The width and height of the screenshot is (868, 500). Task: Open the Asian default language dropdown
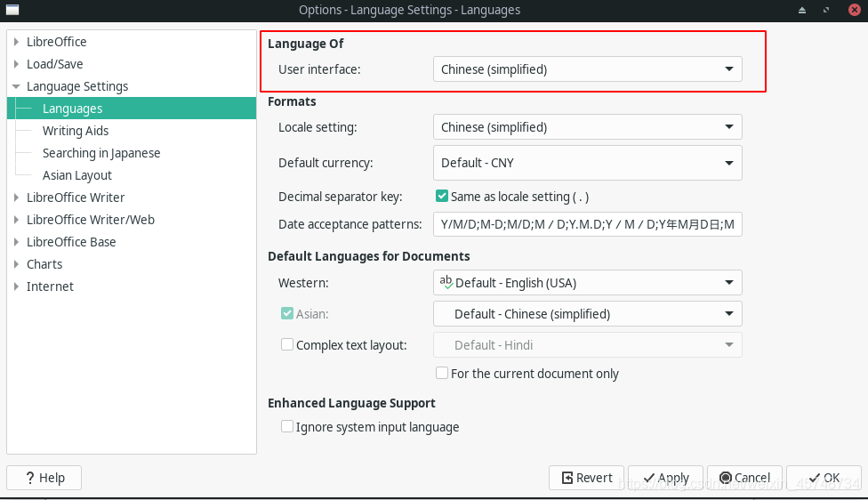tap(587, 314)
